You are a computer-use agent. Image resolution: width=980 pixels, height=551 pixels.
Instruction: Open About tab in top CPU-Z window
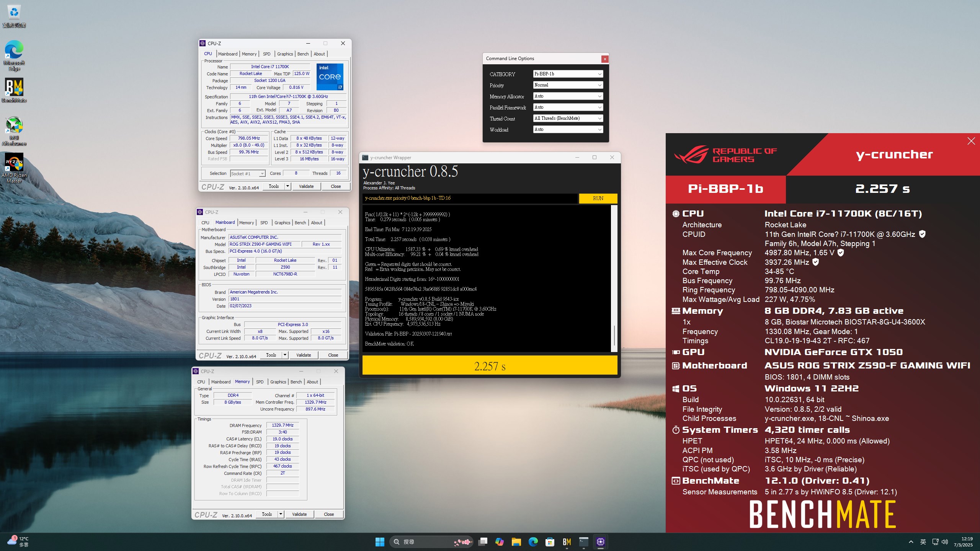point(319,54)
